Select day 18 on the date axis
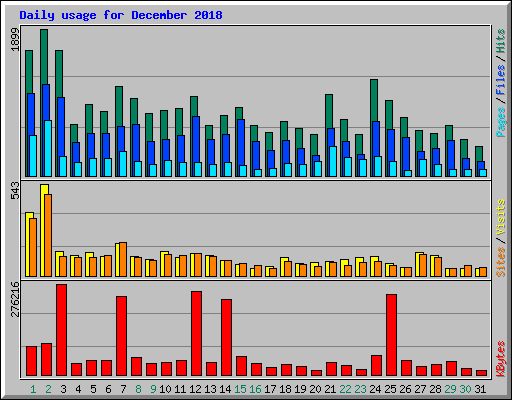Image resolution: width=512 pixels, height=400 pixels. tap(285, 389)
